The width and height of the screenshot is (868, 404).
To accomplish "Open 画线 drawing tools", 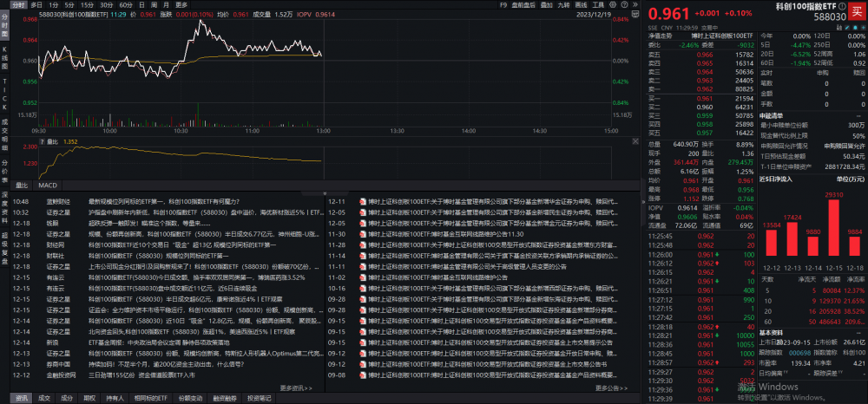I will 581,4.
